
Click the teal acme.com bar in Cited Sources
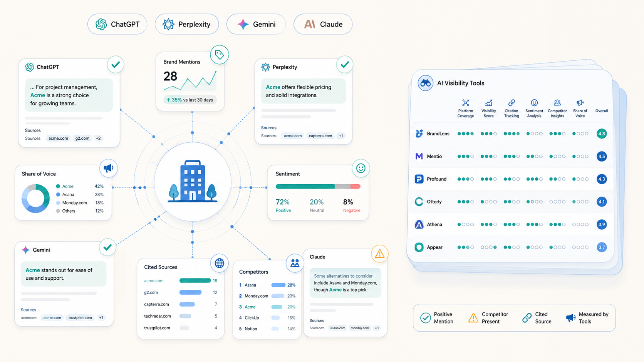tap(195, 280)
